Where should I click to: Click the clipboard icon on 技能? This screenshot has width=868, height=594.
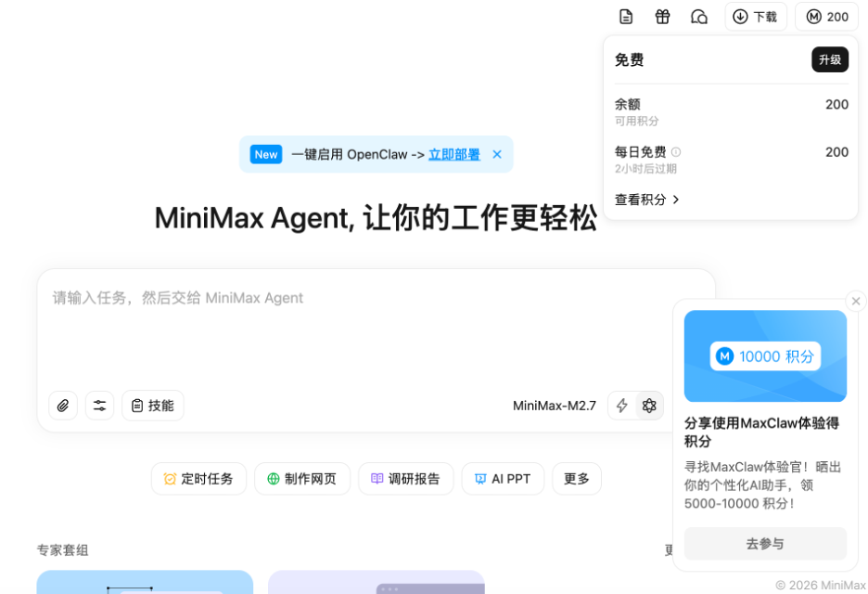pos(137,406)
